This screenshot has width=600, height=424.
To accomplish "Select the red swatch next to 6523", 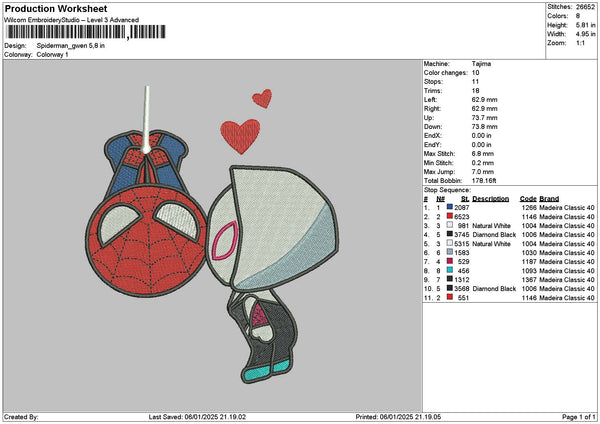I will point(451,216).
